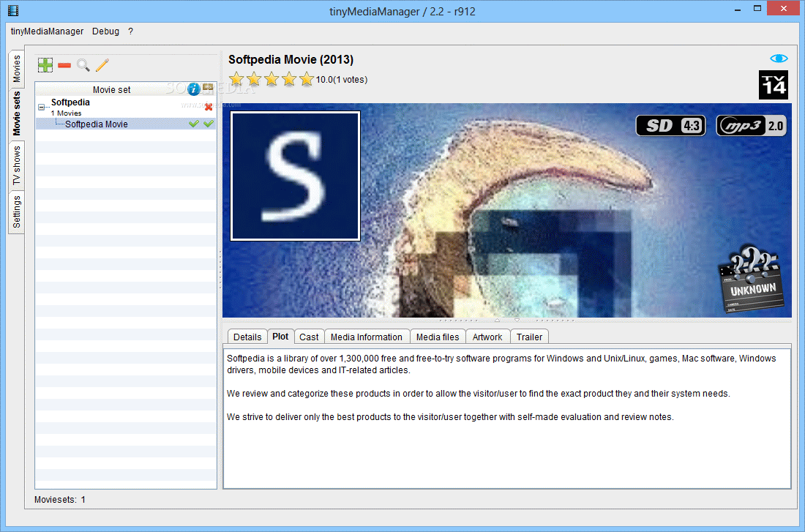The width and height of the screenshot is (805, 532).
Task: Click the images column header icon
Action: click(x=208, y=88)
